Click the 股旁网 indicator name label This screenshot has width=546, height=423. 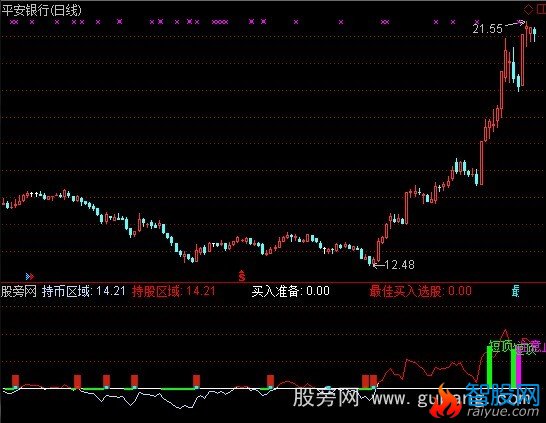tap(19, 291)
